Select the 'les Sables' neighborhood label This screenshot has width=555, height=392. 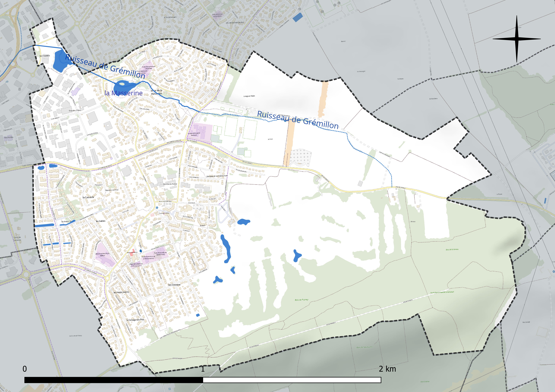(x=101, y=221)
